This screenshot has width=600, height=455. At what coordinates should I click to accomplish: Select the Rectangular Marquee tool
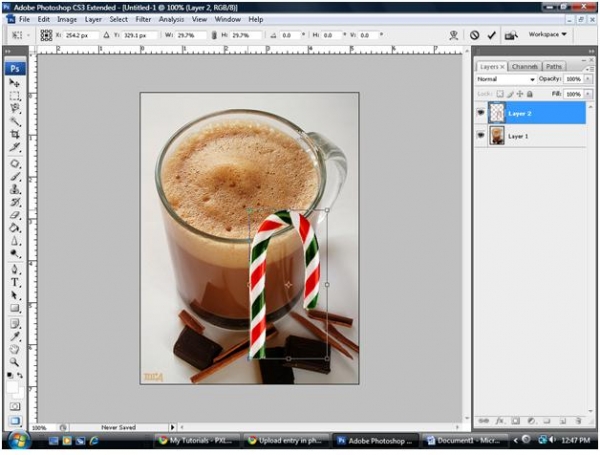[x=15, y=96]
